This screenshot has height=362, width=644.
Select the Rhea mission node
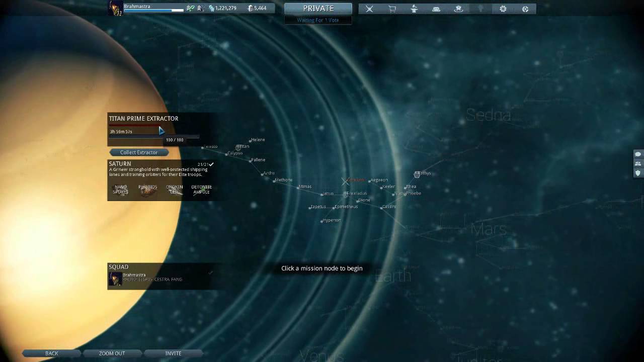click(406, 187)
